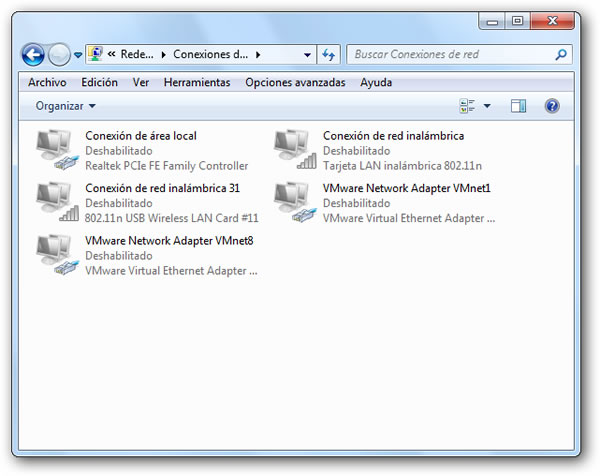Select the Conexión de red inalámbrica icon
The image size is (600, 476).
click(295, 150)
